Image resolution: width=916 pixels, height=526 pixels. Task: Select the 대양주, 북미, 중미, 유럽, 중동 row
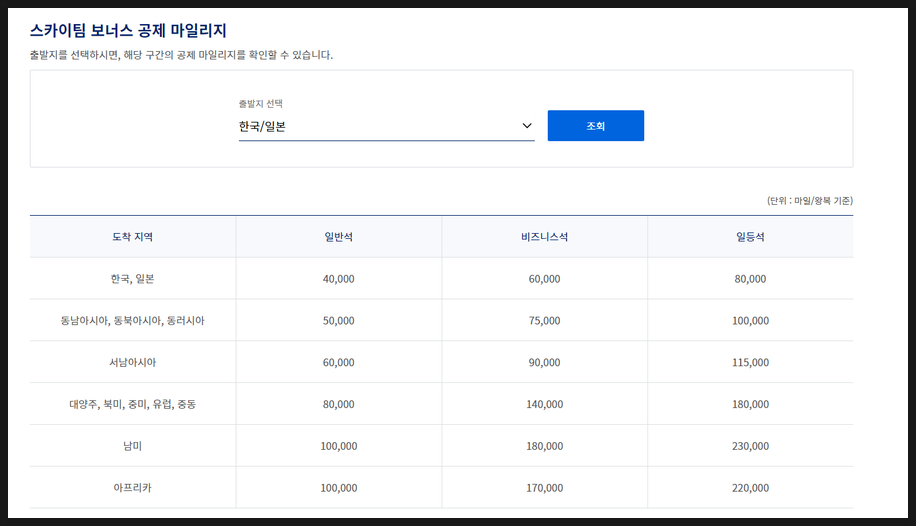click(441, 404)
